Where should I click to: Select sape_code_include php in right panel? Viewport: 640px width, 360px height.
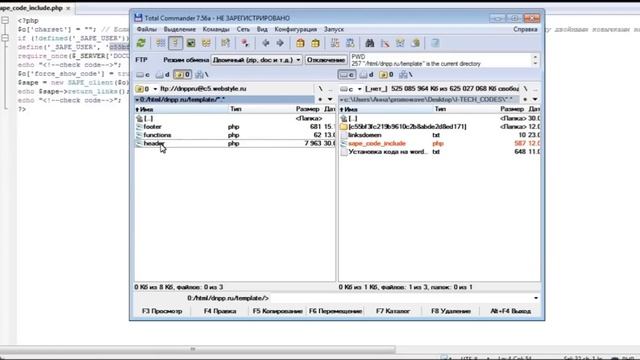440,143
